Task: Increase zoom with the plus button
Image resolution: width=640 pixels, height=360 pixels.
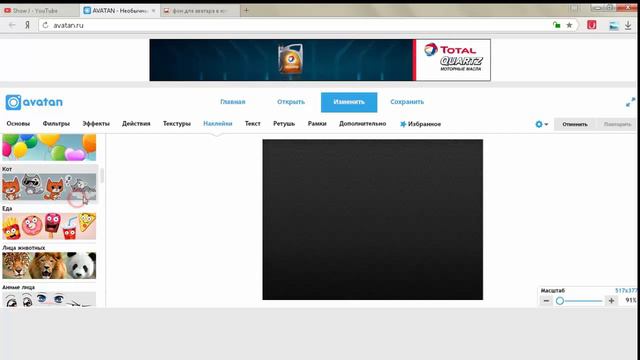Action: 611,301
